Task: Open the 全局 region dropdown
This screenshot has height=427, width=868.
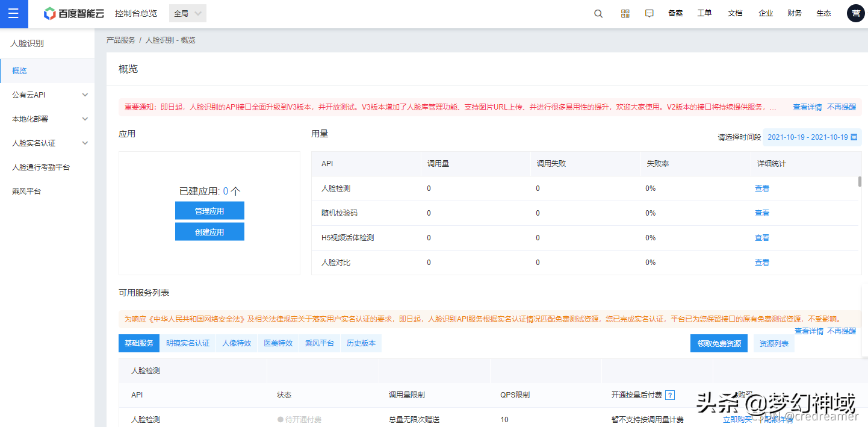Action: point(187,13)
